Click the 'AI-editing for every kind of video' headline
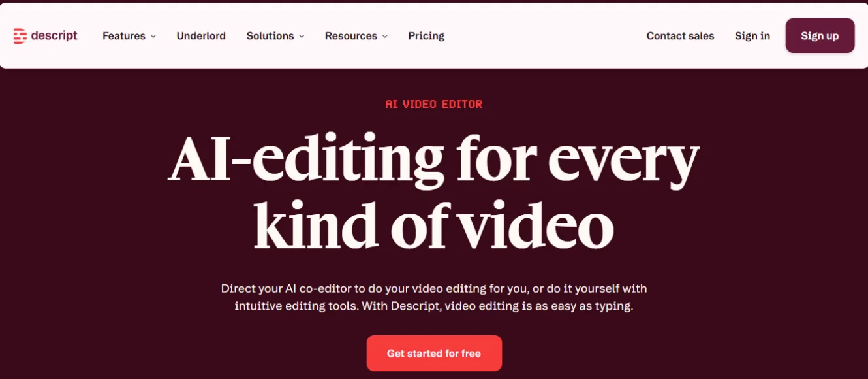The height and width of the screenshot is (379, 868). 434,191
